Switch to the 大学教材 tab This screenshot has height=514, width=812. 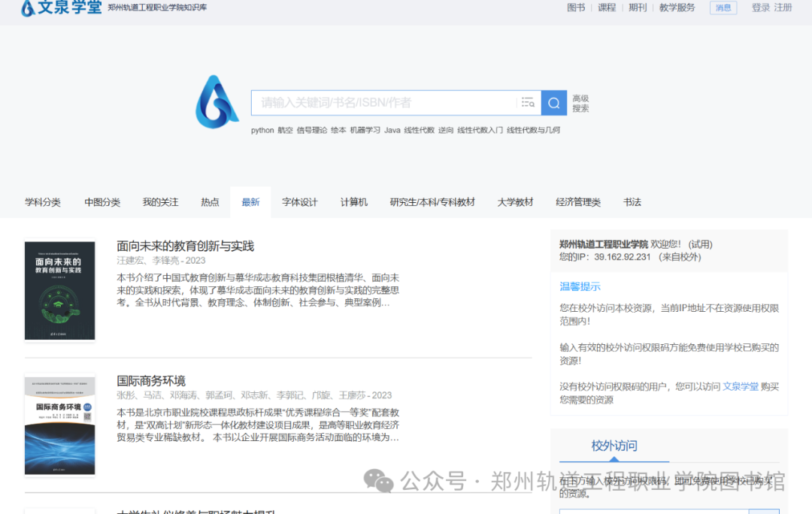(x=515, y=202)
